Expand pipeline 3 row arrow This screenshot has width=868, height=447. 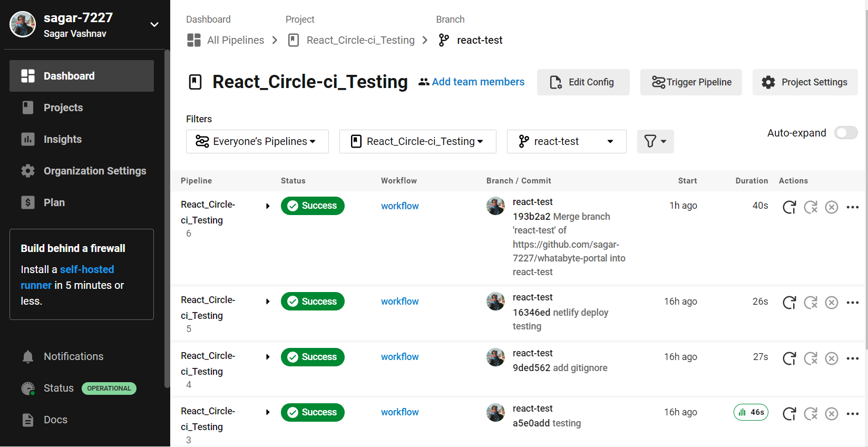[268, 412]
